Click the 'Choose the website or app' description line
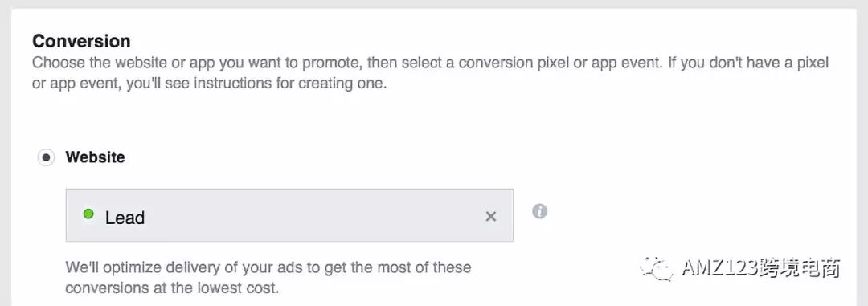 tap(430, 63)
